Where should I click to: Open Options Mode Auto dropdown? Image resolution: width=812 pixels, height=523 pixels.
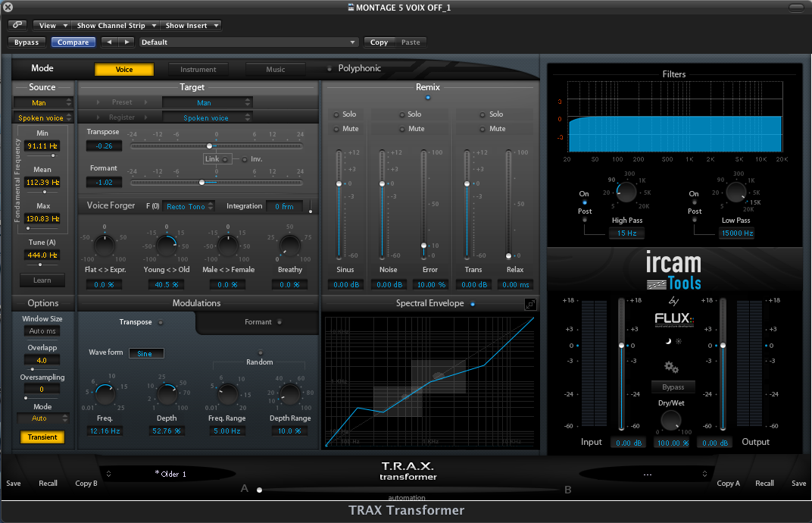(x=43, y=418)
